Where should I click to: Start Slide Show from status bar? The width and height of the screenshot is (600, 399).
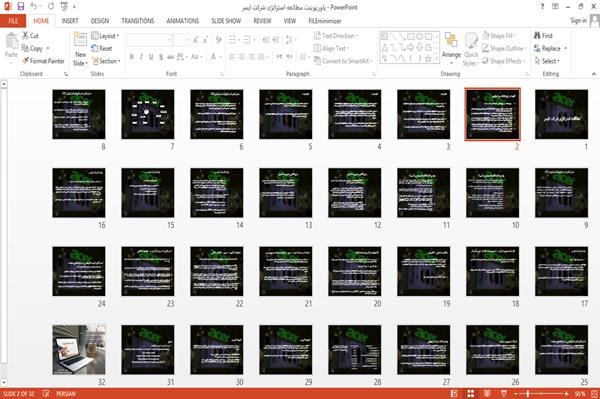click(504, 393)
